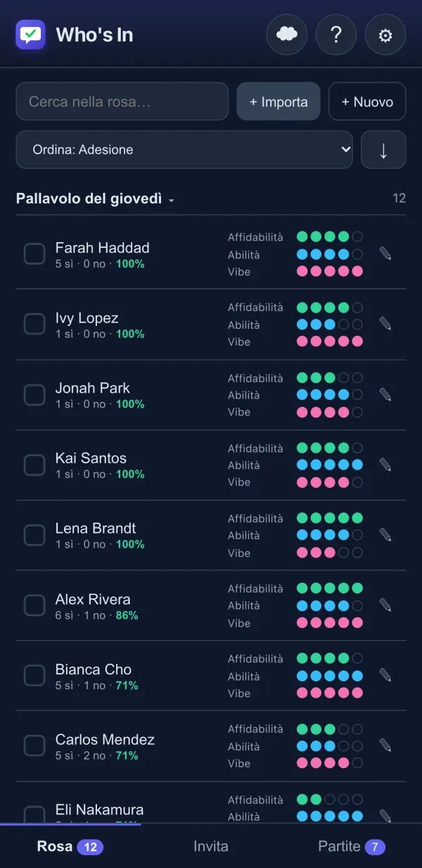Switch to the Invita tab
This screenshot has width=422, height=868.
point(211,846)
